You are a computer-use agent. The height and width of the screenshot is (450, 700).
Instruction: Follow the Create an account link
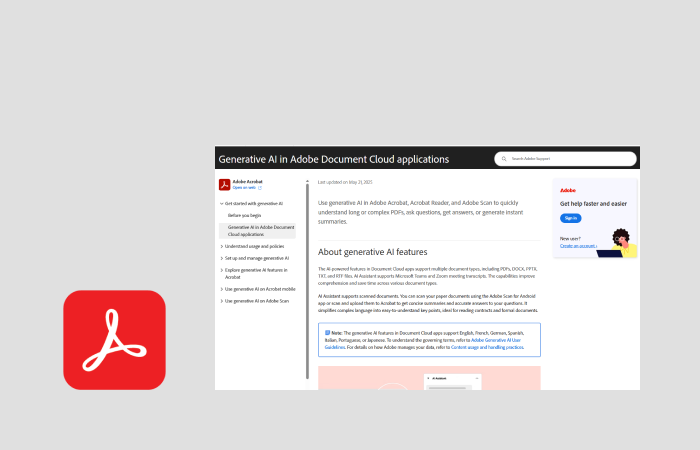coord(578,246)
